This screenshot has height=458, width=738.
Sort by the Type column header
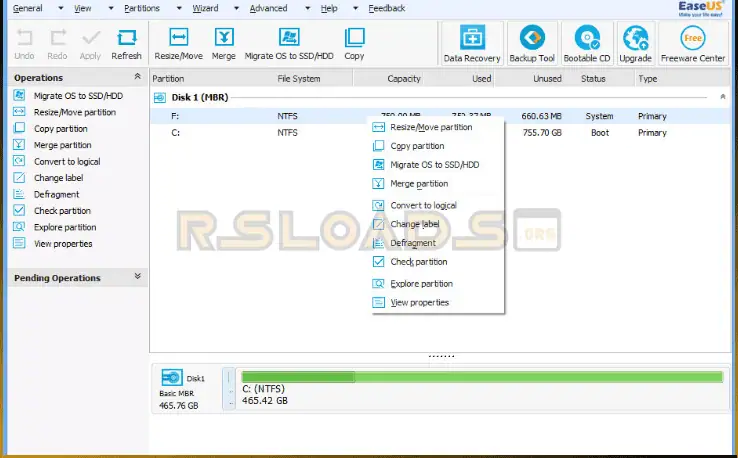[x=648, y=79]
